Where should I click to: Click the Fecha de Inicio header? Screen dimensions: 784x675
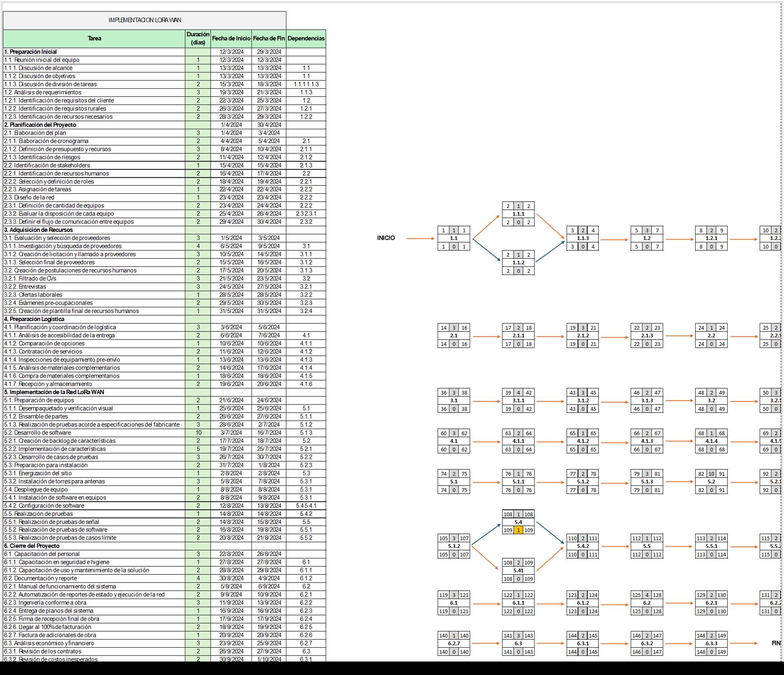pyautogui.click(x=231, y=39)
